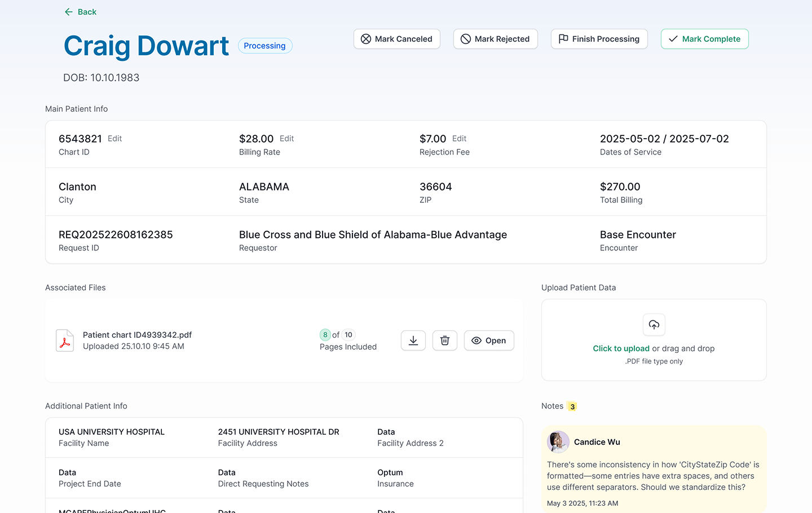
Task: Click the Associated Files section heading
Action: [76, 288]
